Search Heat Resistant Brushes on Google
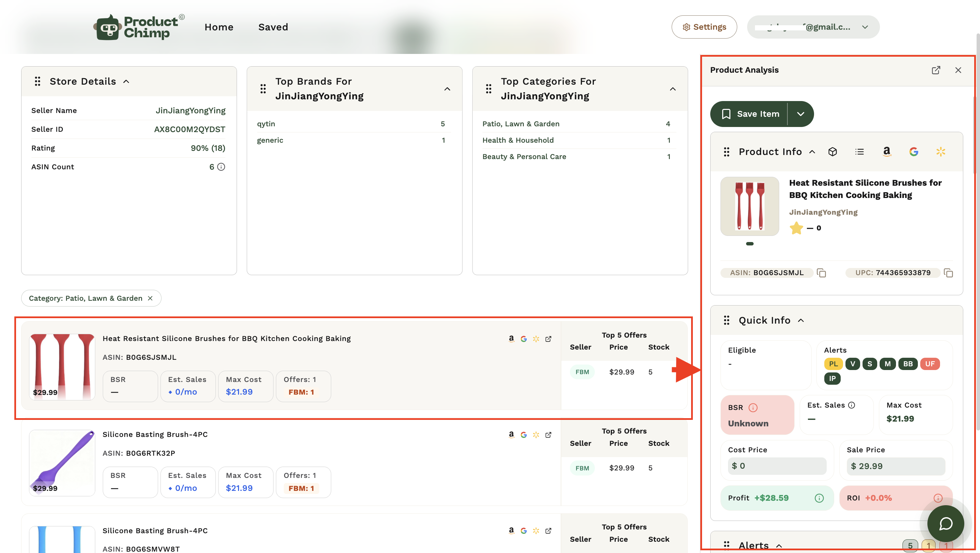Viewport: 980px width, 553px height. click(x=523, y=339)
